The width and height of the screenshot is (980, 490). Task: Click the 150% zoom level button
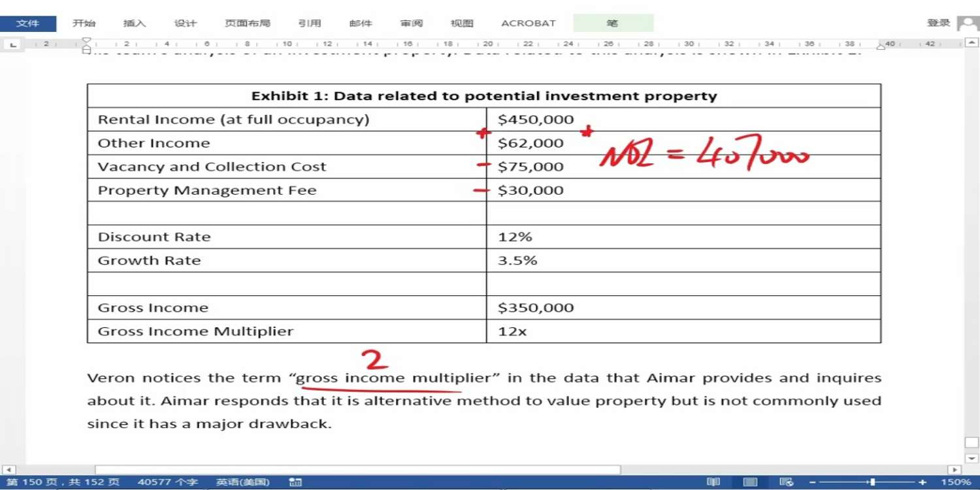956,482
